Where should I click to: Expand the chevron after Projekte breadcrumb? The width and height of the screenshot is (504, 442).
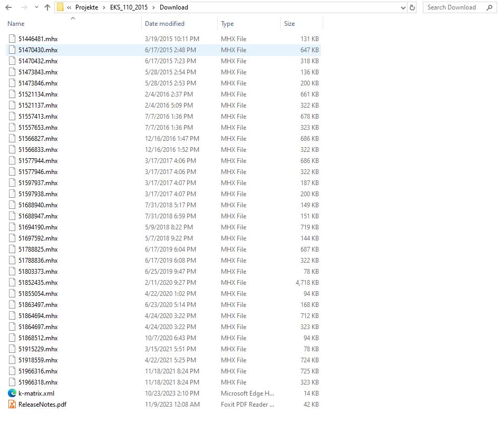click(x=104, y=7)
